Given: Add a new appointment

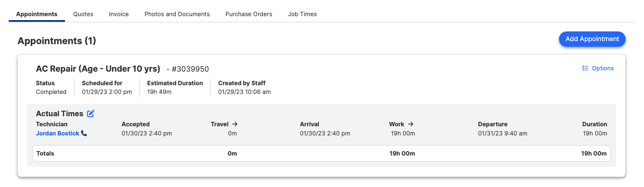Looking at the screenshot, I should click(x=592, y=39).
